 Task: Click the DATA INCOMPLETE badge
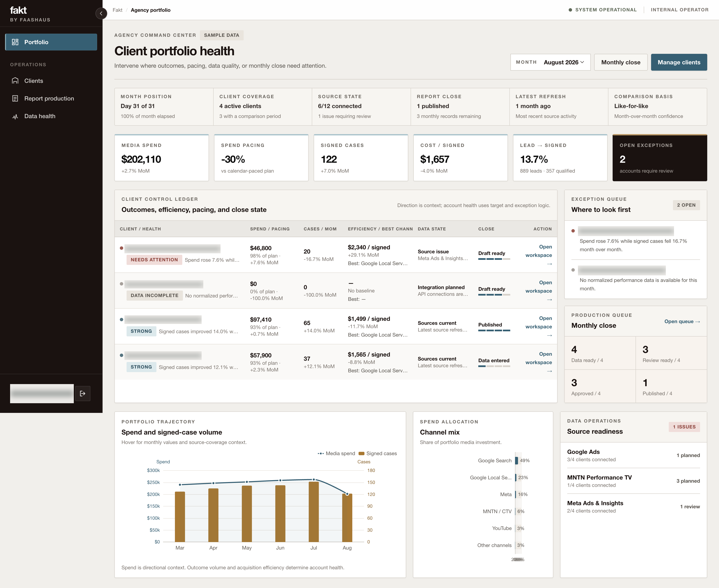(x=155, y=295)
